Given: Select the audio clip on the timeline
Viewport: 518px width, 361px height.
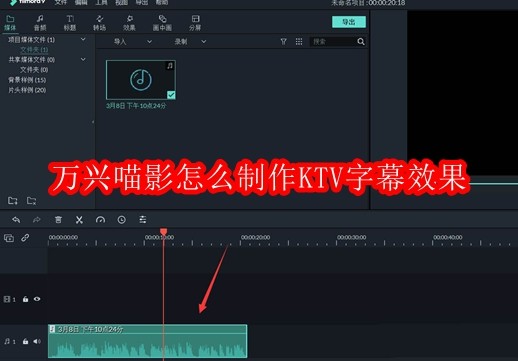Looking at the screenshot, I should [148, 341].
